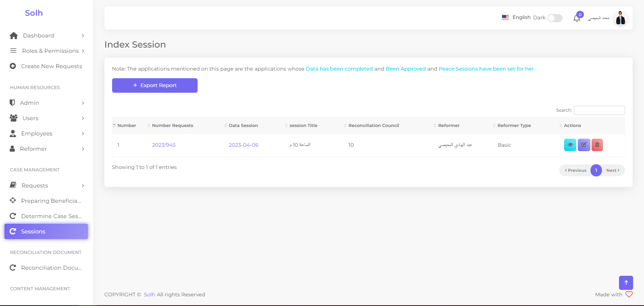644x306 pixels.
Task: Sort table by Reformer Type column
Action: pyautogui.click(x=514, y=126)
